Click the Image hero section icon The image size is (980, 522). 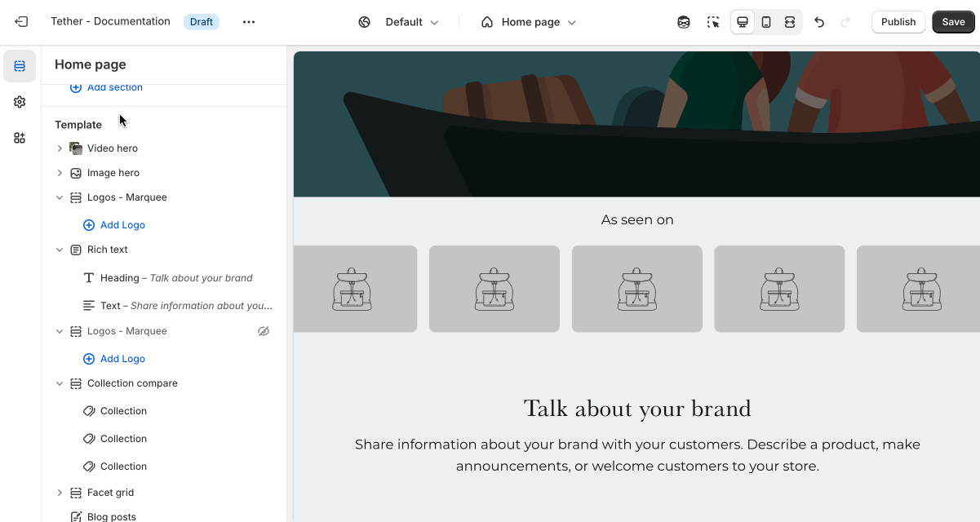(76, 173)
